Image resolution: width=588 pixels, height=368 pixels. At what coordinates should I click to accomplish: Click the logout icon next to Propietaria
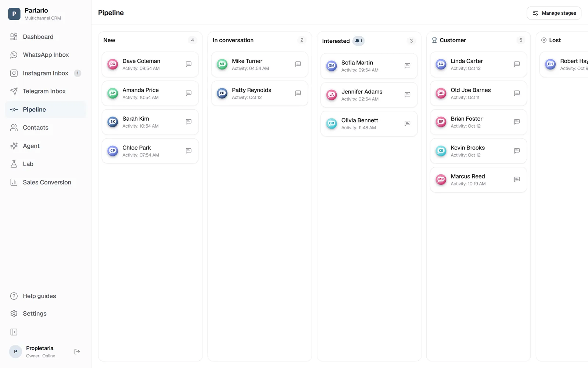[77, 352]
